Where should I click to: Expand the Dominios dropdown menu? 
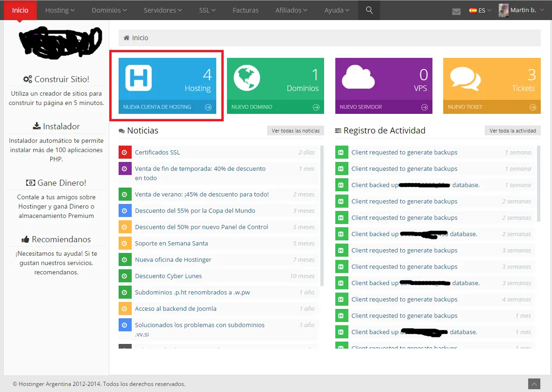109,10
